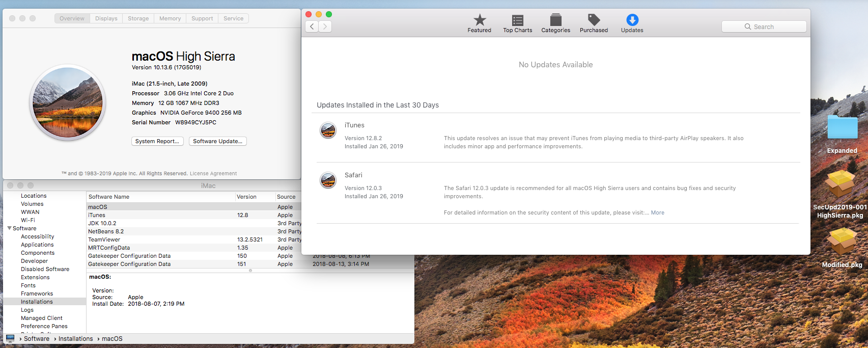Open the License Agreement link
This screenshot has width=868, height=348.
coord(213,174)
